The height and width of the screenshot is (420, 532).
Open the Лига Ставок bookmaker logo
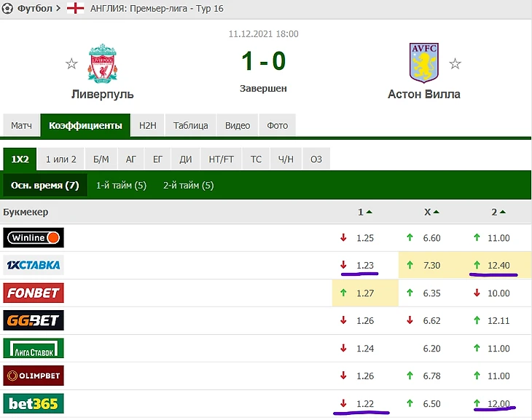[x=34, y=348]
